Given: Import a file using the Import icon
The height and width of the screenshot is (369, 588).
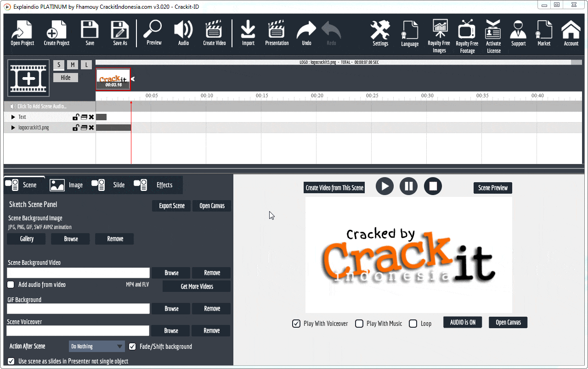Looking at the screenshot, I should point(248,32).
